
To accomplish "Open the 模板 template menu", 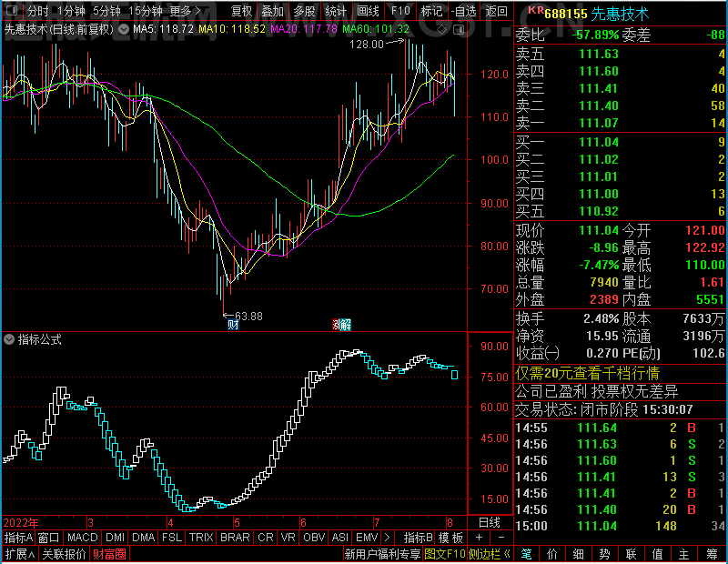I will point(450,538).
